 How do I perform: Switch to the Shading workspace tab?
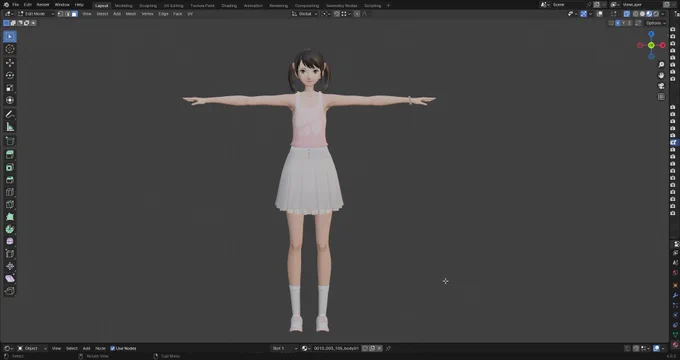coord(229,6)
